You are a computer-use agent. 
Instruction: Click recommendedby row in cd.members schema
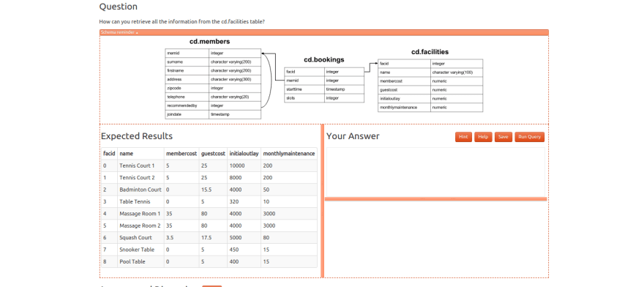click(x=213, y=105)
